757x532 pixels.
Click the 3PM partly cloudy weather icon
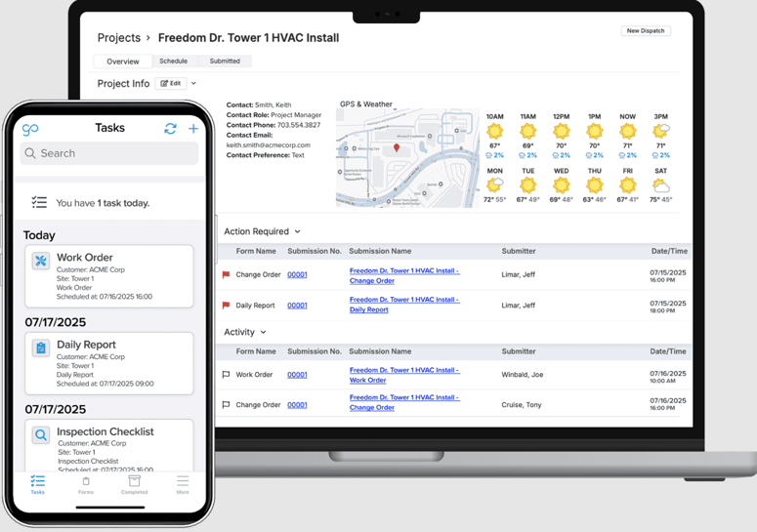point(661,131)
